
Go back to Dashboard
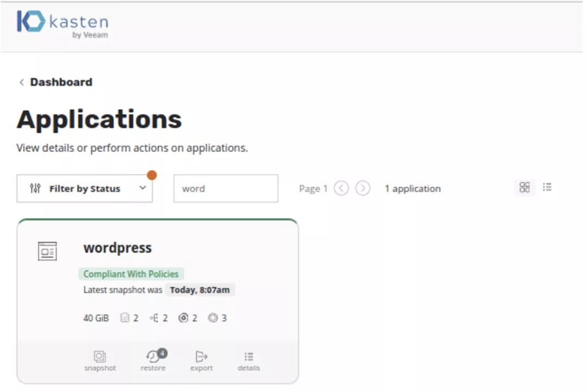click(x=61, y=82)
